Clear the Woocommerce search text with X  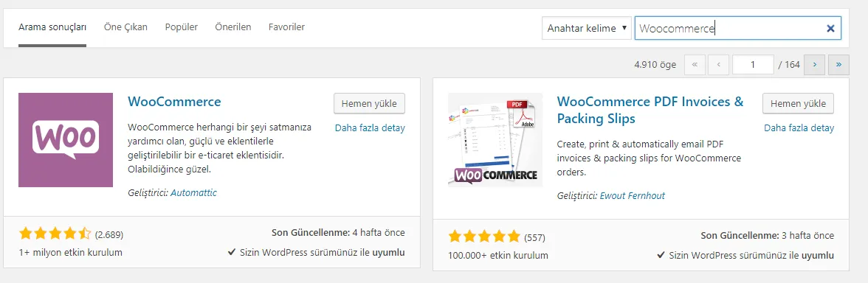(x=830, y=28)
